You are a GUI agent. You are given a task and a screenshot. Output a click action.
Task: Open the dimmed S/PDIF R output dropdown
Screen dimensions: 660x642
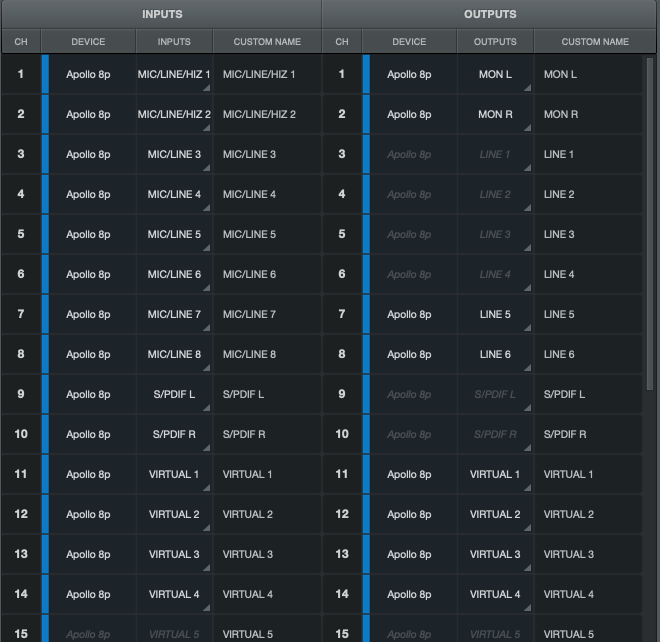coord(495,434)
